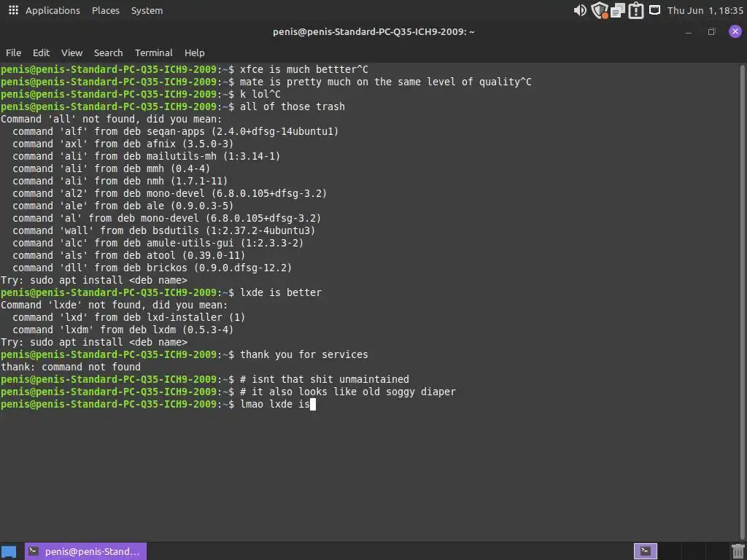
Task: Click the 'alf' from deb seqan-apps line
Action: [x=175, y=131]
